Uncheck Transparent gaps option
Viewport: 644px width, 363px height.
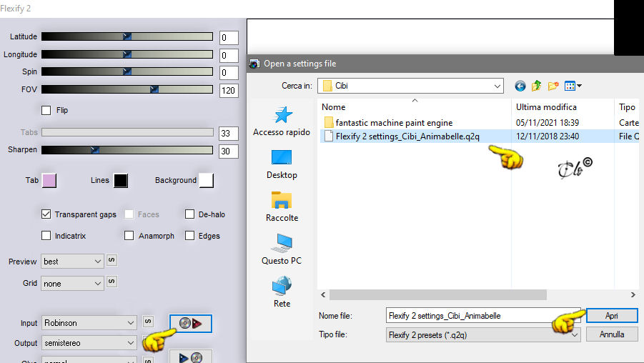(46, 214)
